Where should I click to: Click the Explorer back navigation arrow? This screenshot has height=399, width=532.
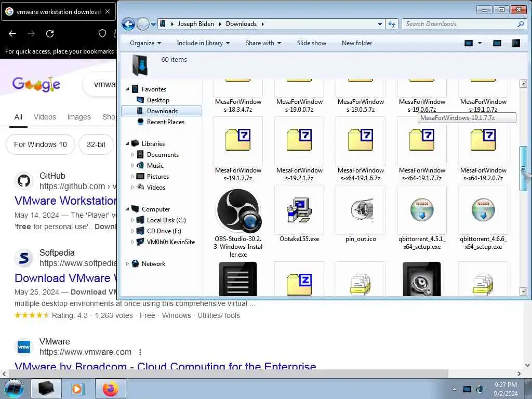[129, 24]
